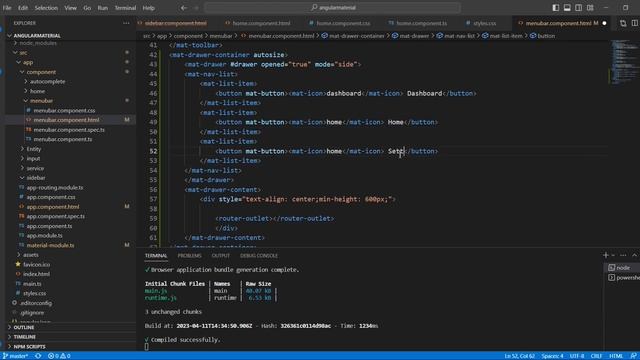640x360 pixels.
Task: Expand the OUTLINE section
Action: (x=24, y=327)
